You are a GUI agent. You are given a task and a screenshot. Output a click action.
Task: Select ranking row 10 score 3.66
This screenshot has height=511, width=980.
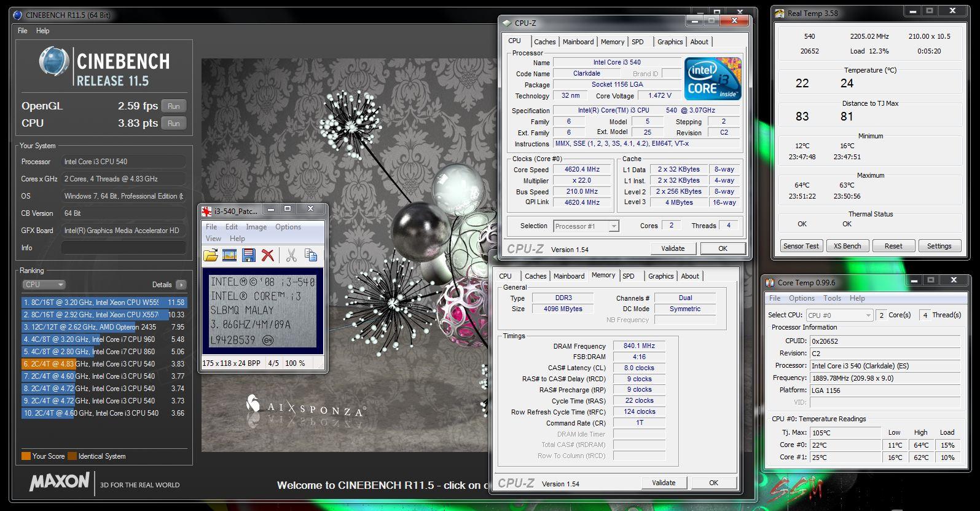pos(104,413)
